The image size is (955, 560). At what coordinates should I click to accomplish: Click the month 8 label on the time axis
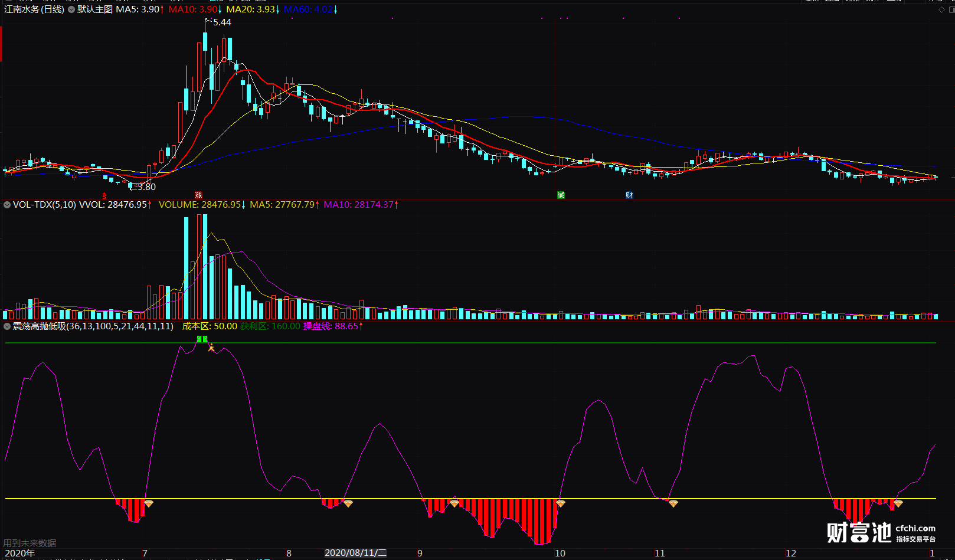[289, 554]
